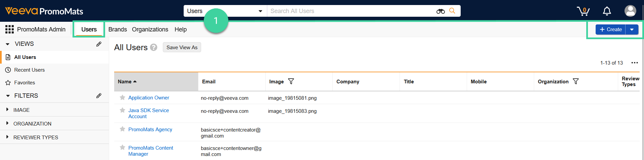The height and width of the screenshot is (160, 644).
Task: Collapse the FILTERS section
Action: click(x=8, y=96)
